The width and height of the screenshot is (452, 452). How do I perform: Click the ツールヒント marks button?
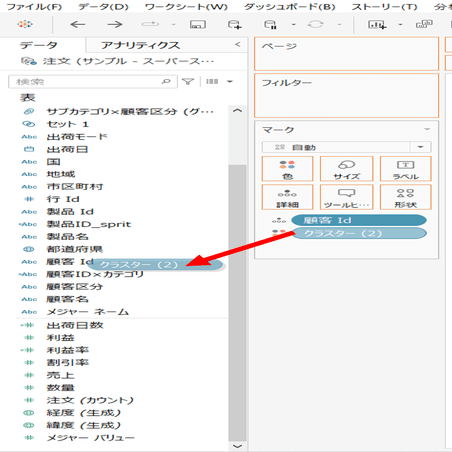click(347, 197)
